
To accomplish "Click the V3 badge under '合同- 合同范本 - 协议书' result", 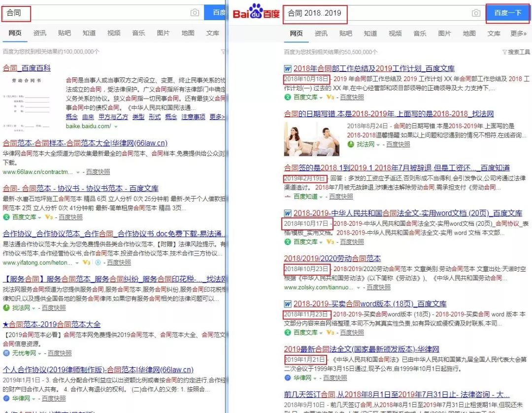I will 49,217.
